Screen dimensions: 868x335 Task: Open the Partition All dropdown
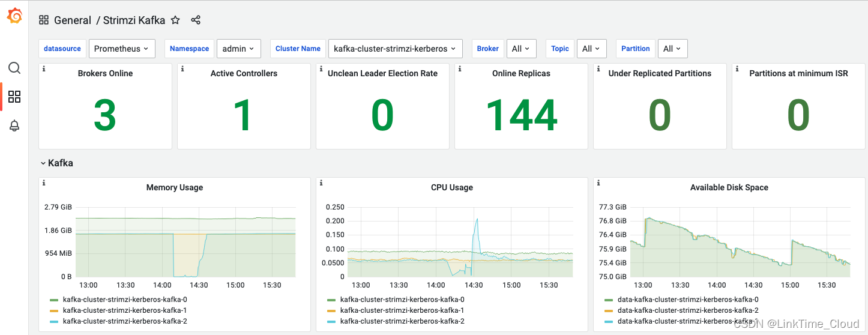click(x=672, y=49)
